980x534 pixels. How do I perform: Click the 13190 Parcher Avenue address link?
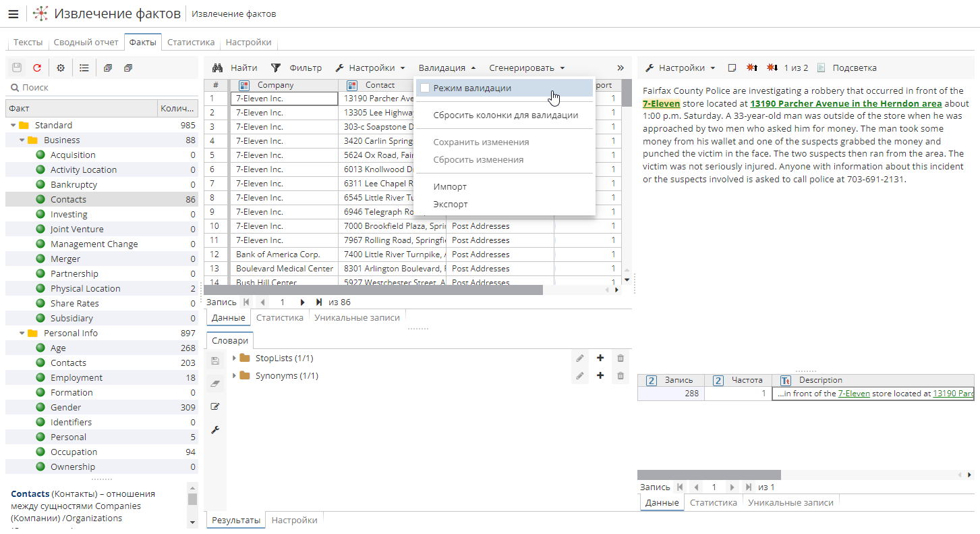click(x=846, y=104)
